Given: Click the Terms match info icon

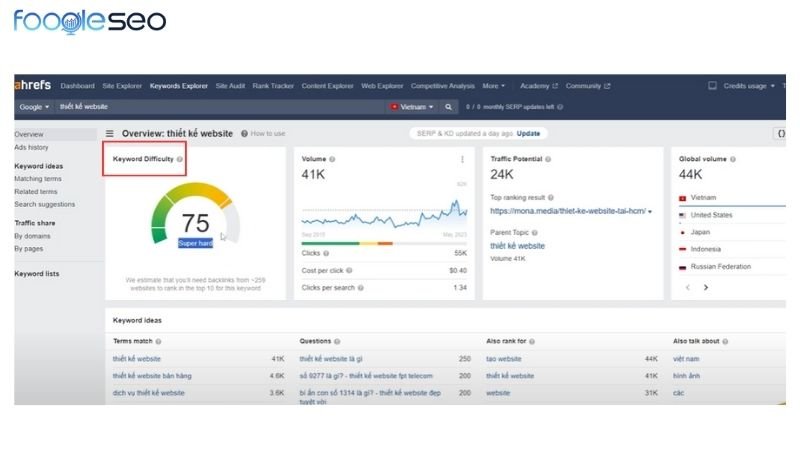Looking at the screenshot, I should tap(158, 342).
